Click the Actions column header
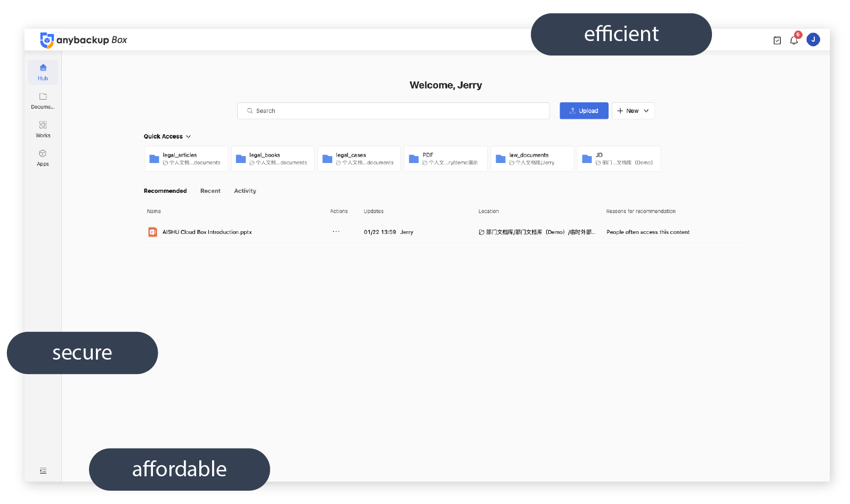This screenshot has height=504, width=850. coord(339,212)
